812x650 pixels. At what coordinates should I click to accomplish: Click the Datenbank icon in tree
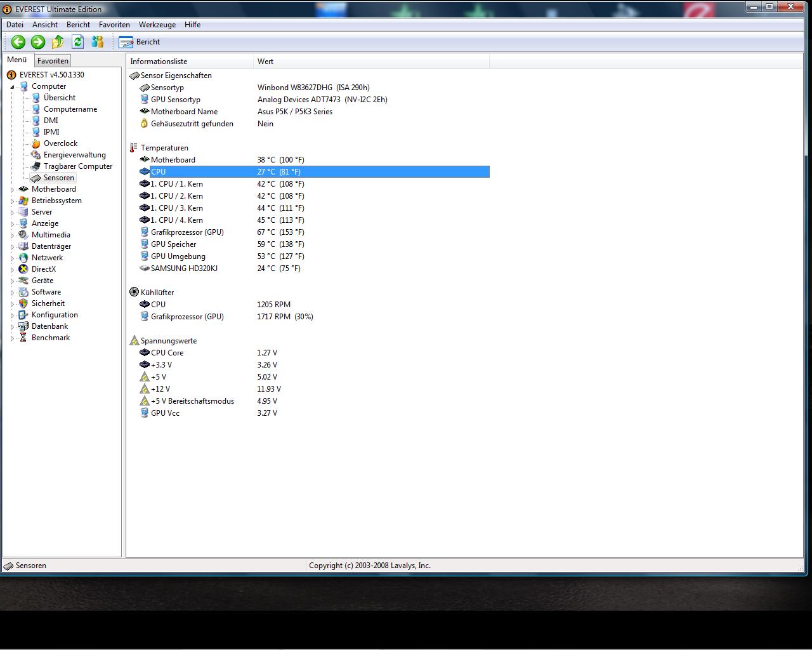coord(23,326)
